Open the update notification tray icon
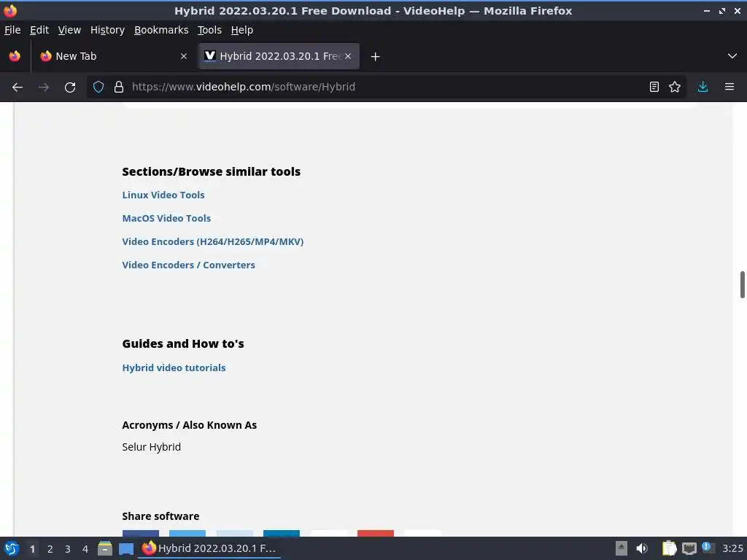The image size is (747, 560). tap(708, 548)
